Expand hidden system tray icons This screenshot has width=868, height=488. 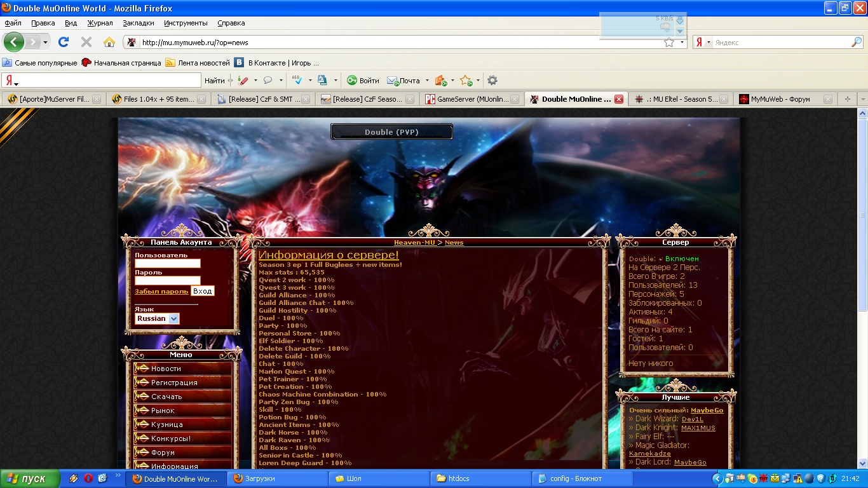(x=717, y=478)
